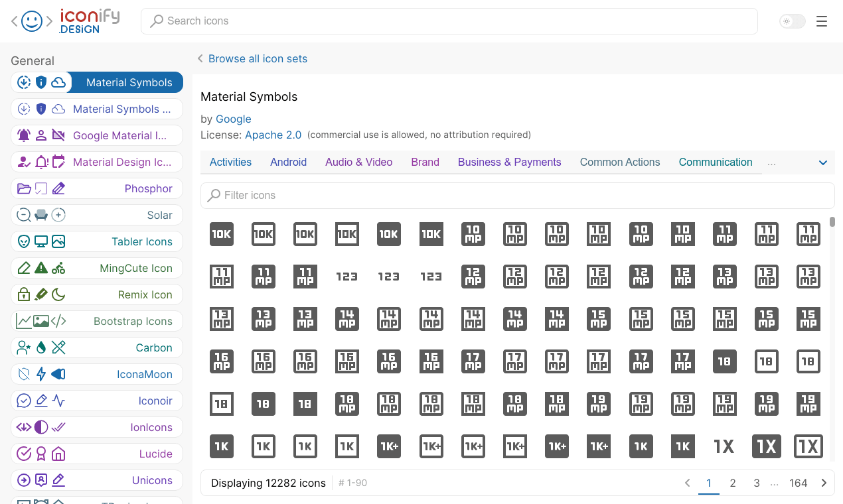Filter by Brand category
This screenshot has width=843, height=504.
425,162
